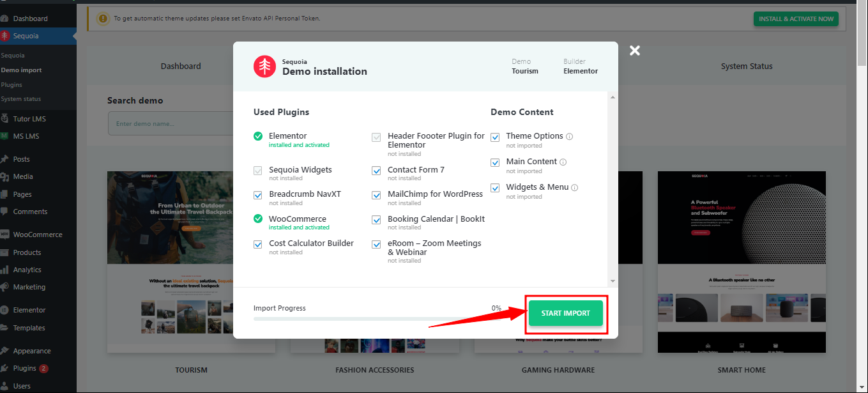Click the Pages sidebar icon
The width and height of the screenshot is (868, 393).
pyautogui.click(x=5, y=194)
